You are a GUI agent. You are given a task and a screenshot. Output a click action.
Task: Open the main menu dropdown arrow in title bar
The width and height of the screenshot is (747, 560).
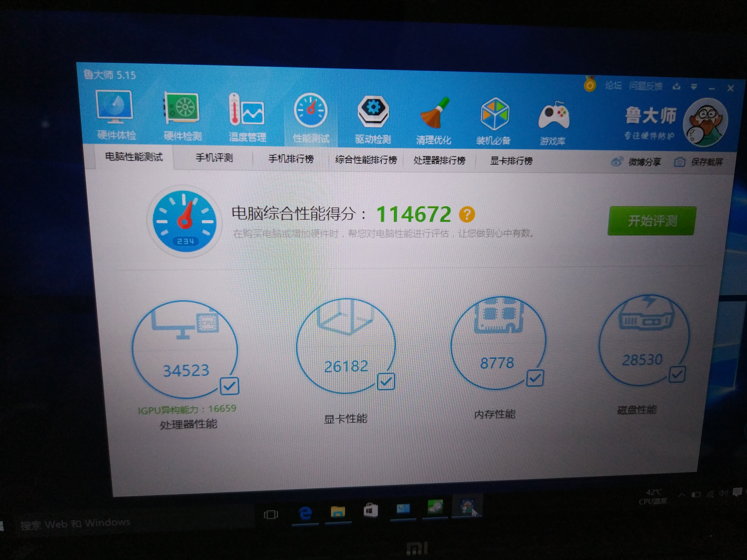tap(694, 87)
